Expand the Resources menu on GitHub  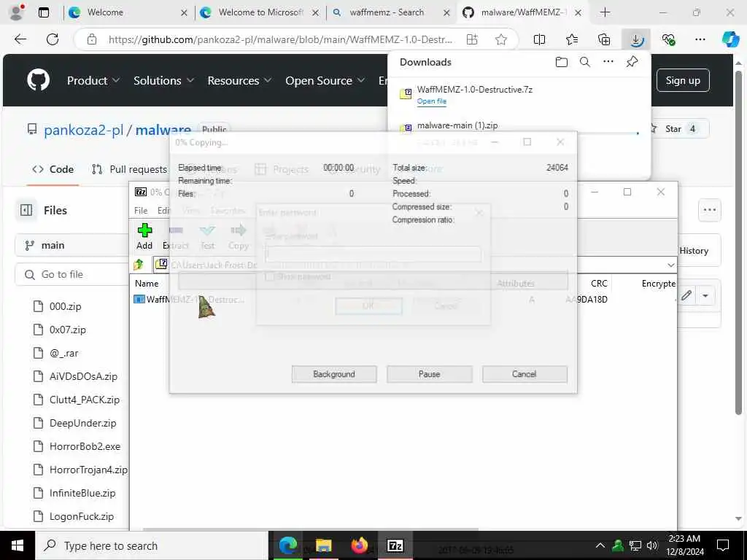[239, 80]
